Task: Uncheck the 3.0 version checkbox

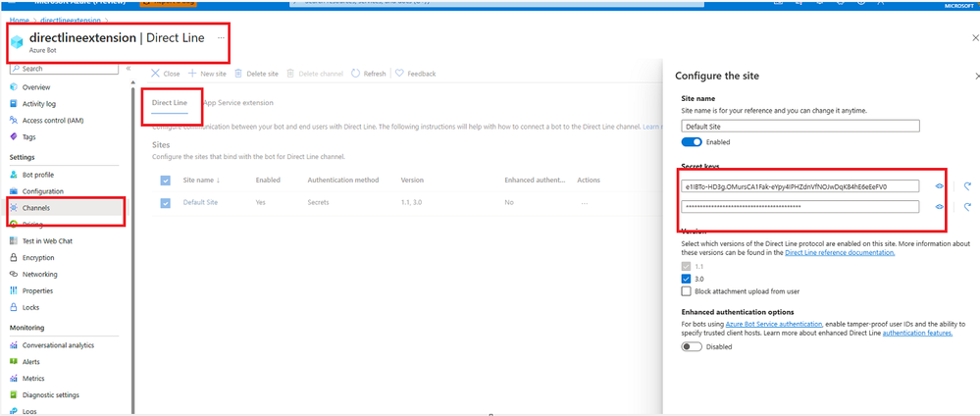Action: pos(687,279)
